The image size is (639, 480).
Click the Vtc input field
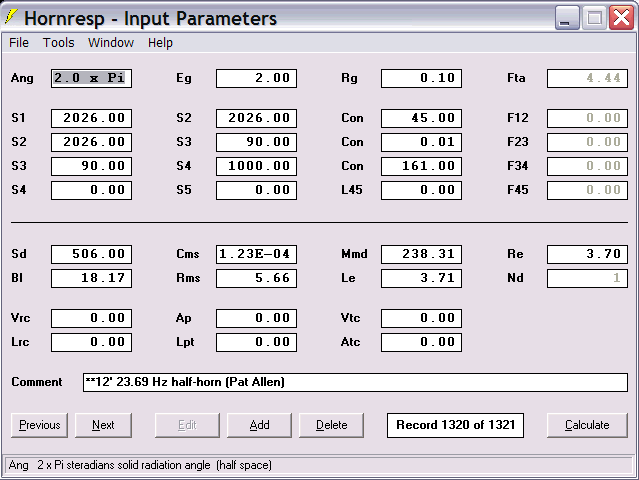[421, 318]
